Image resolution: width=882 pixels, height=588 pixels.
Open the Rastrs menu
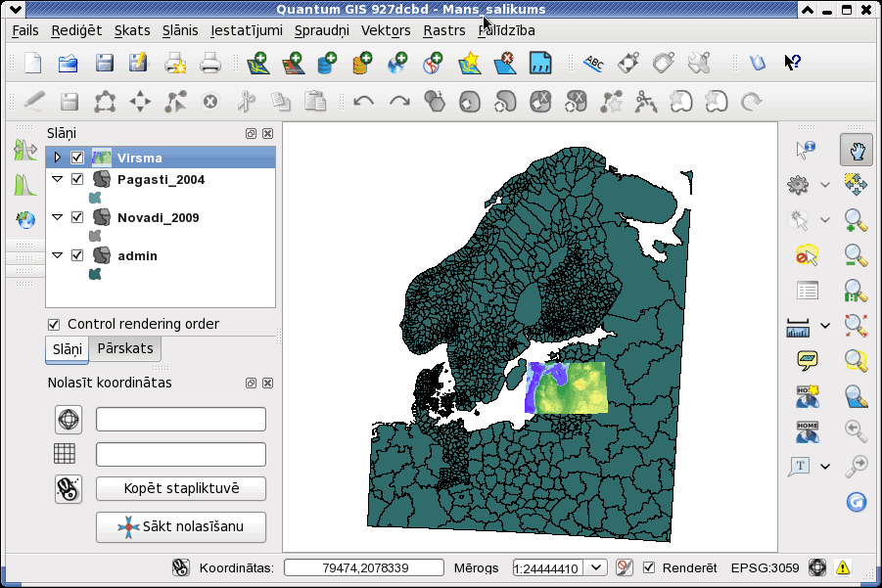443,30
